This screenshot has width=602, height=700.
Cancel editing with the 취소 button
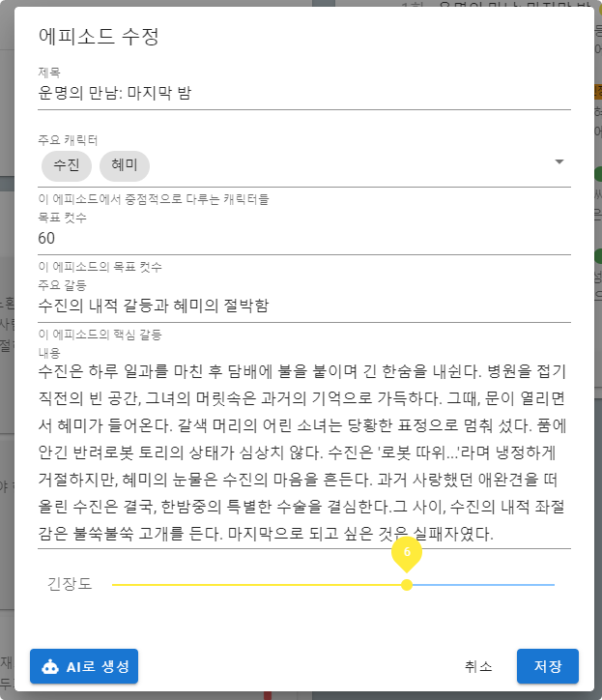click(478, 666)
